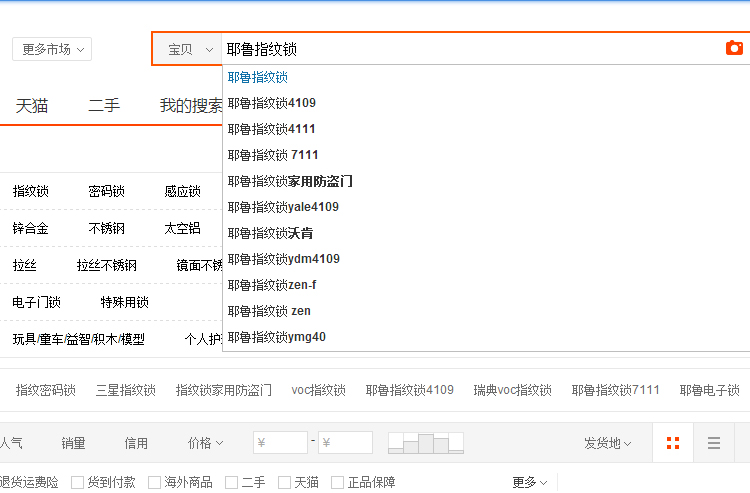
Task: Click related search 耶鲁电子锁
Action: 710,390
